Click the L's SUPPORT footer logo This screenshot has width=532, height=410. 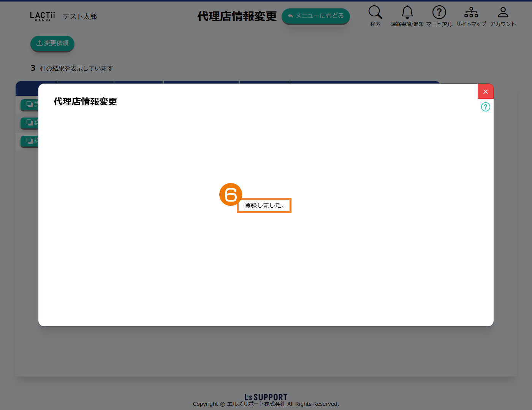point(266,397)
